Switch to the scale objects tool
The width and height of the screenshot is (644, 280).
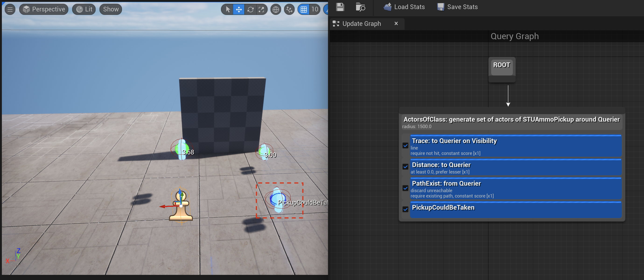(x=262, y=10)
